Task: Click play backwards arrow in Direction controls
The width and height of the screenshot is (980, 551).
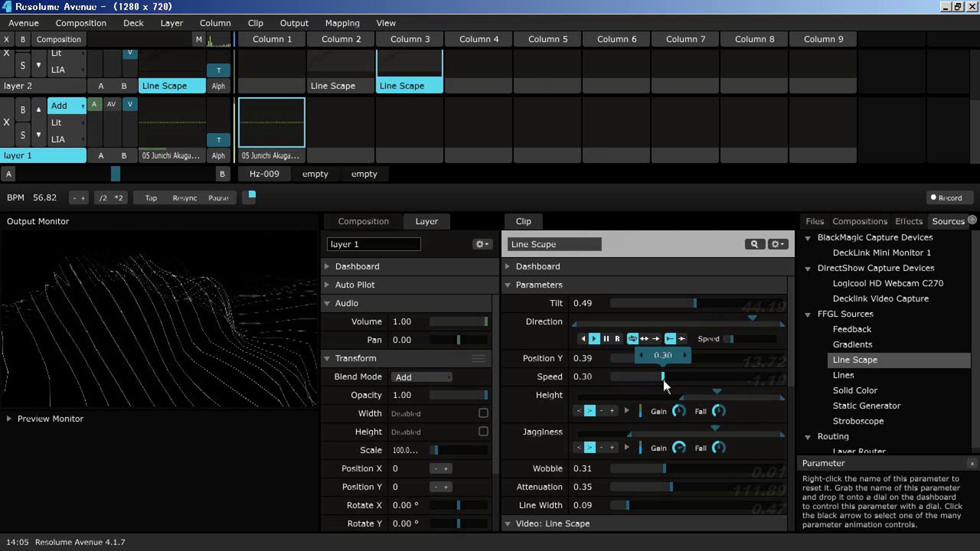Action: [x=583, y=339]
